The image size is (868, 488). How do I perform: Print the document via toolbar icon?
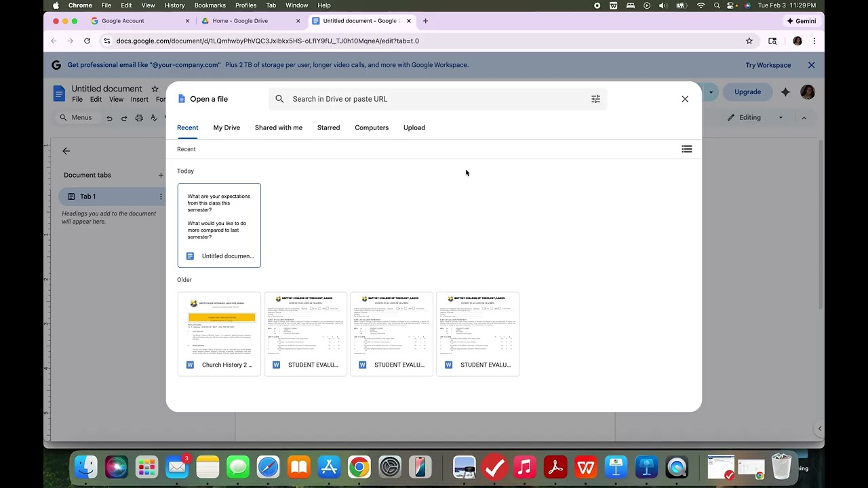point(139,118)
